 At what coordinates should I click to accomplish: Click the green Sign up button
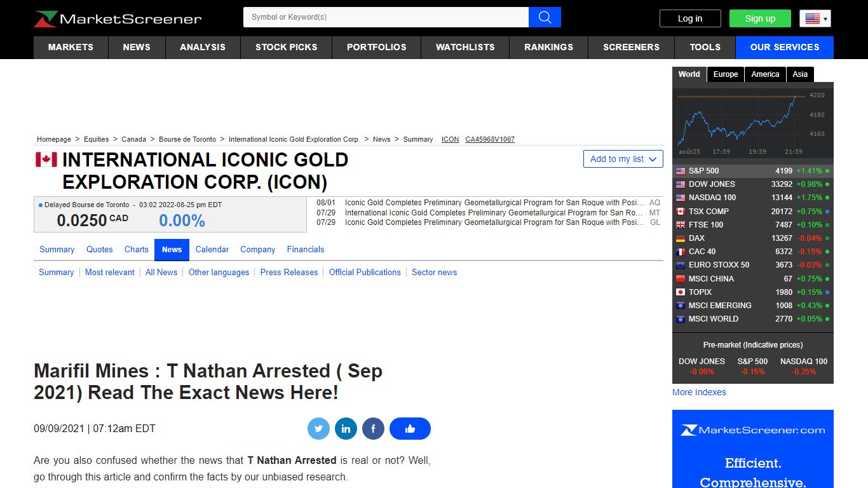760,18
